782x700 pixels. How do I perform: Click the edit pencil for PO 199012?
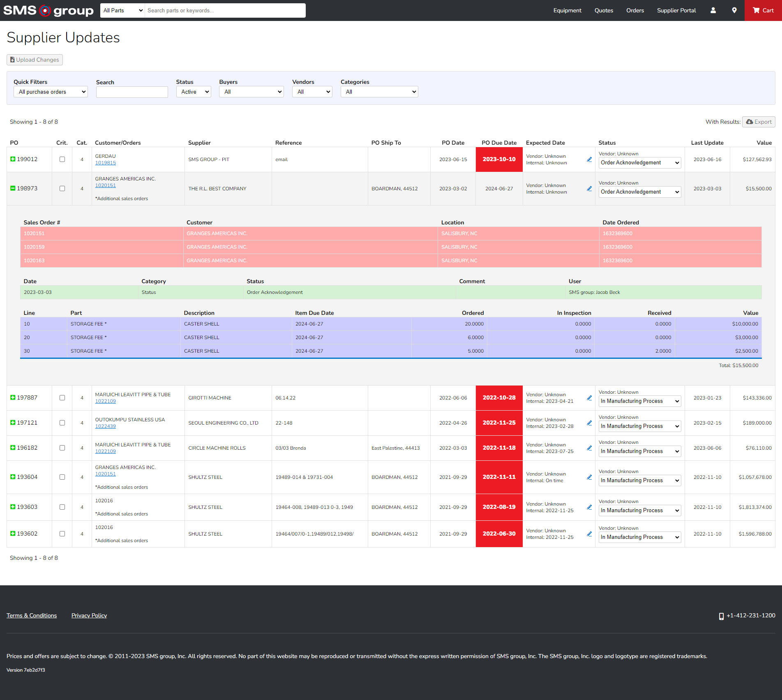point(589,159)
